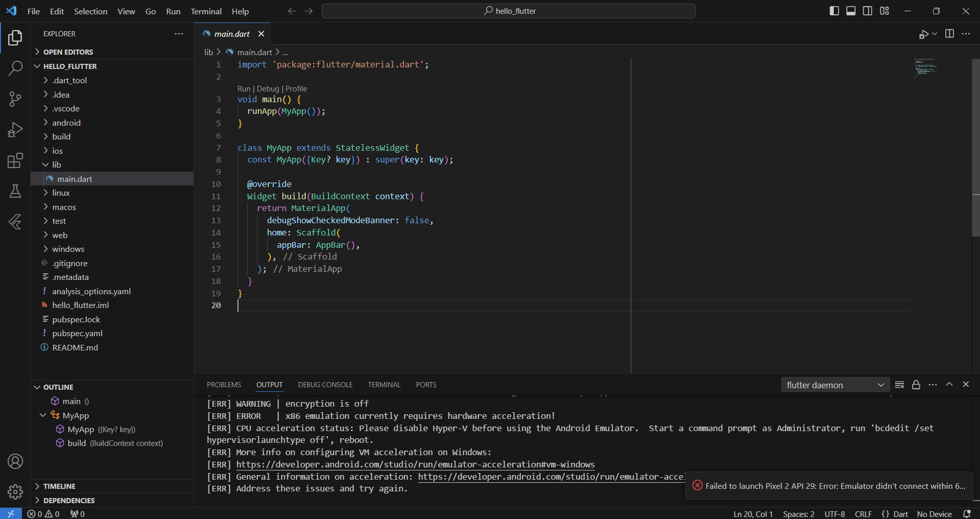
Task: Open the Flutter sidebar icon
Action: pos(15,222)
